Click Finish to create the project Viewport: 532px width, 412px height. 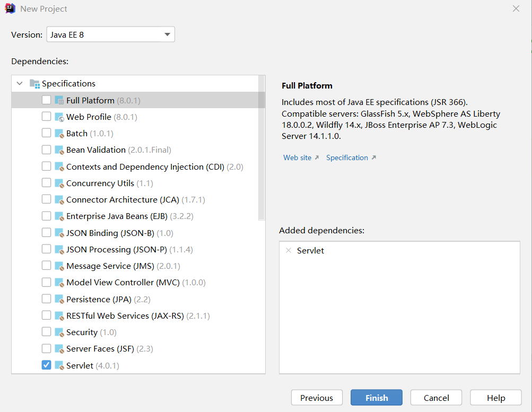(377, 398)
